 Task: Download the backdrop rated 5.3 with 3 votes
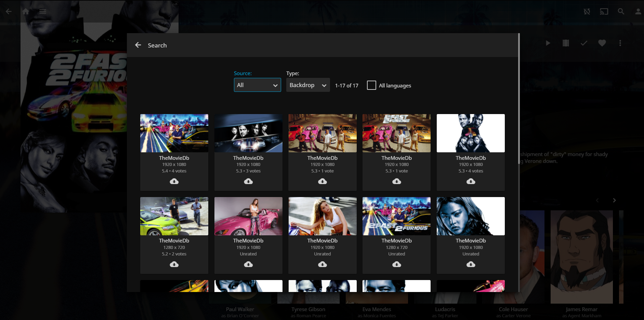point(248,181)
